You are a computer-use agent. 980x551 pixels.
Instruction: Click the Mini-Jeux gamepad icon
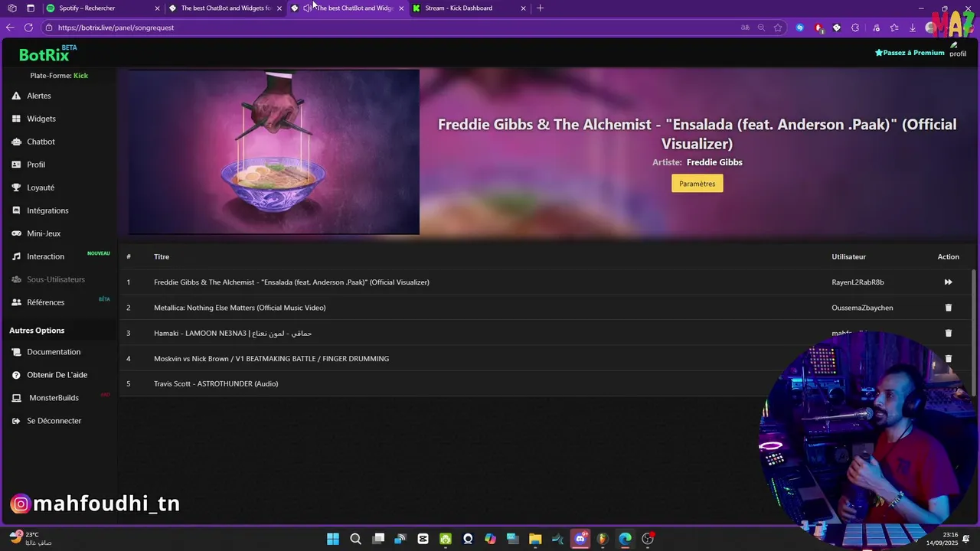[16, 233]
